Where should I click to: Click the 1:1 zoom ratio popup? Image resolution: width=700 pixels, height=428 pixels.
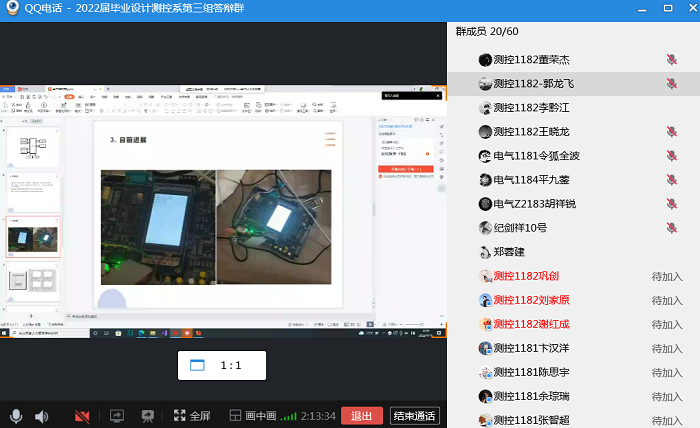point(222,365)
